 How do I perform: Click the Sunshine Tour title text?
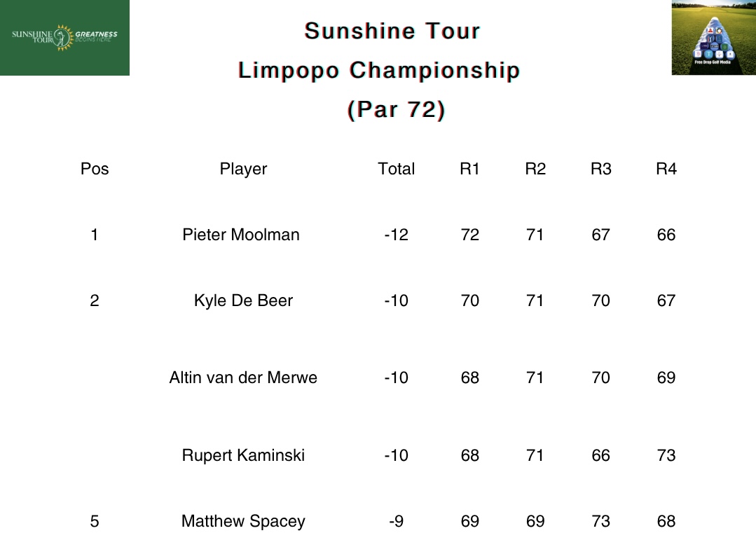392,31
